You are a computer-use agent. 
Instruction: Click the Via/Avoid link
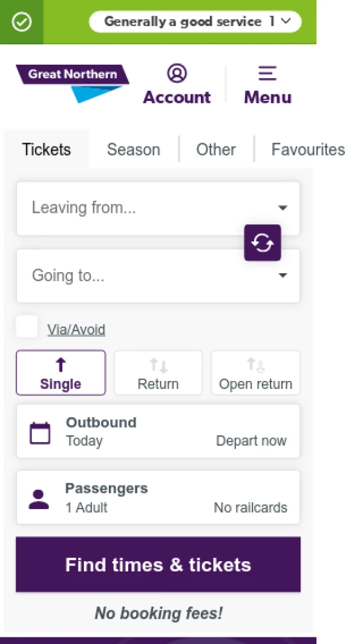coord(76,330)
